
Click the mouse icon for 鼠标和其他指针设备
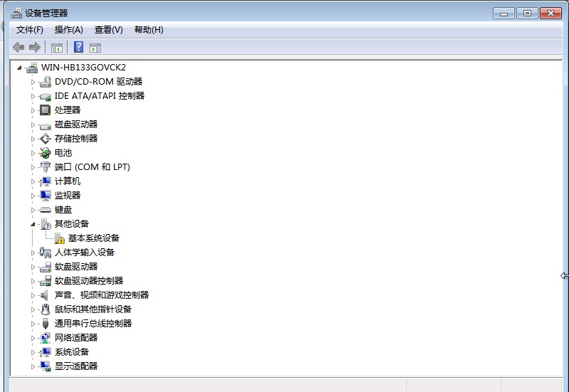[46, 309]
